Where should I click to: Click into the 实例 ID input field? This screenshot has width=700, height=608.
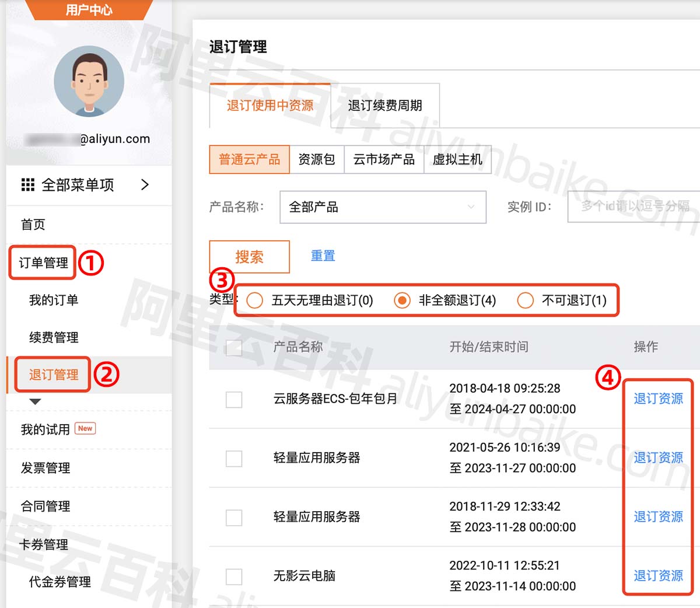pos(633,207)
